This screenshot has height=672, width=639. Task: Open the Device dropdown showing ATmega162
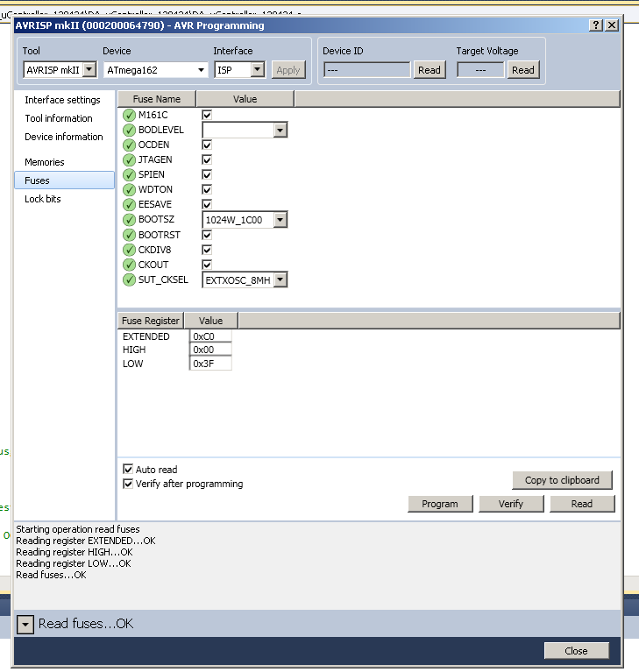201,70
